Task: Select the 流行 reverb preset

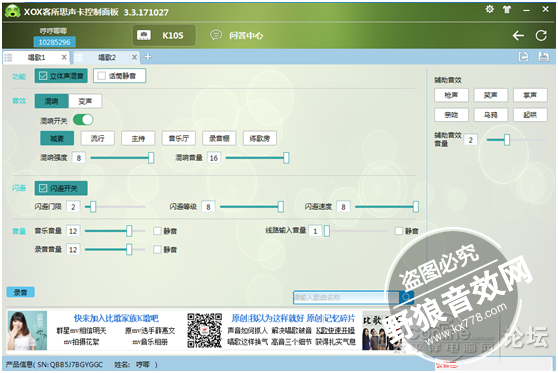Action: (x=98, y=138)
